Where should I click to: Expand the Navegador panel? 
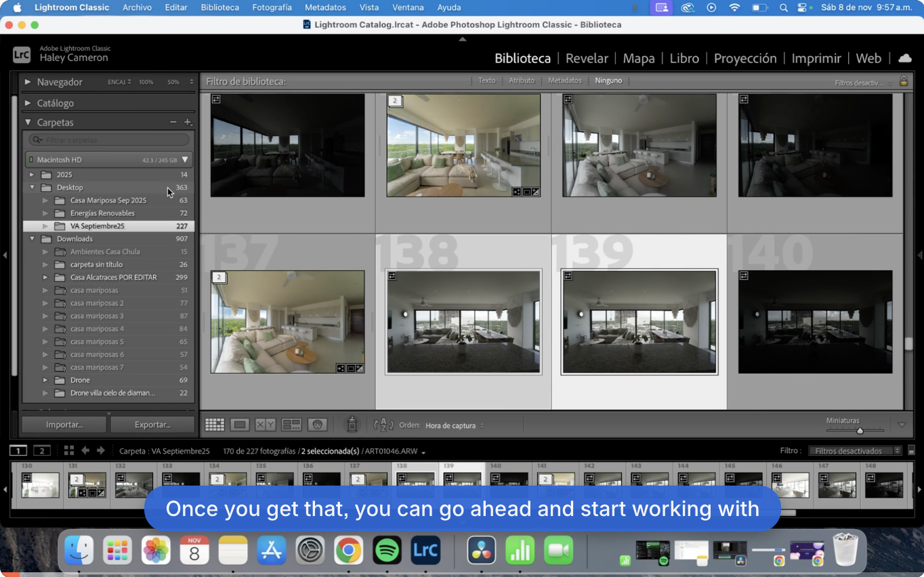28,82
